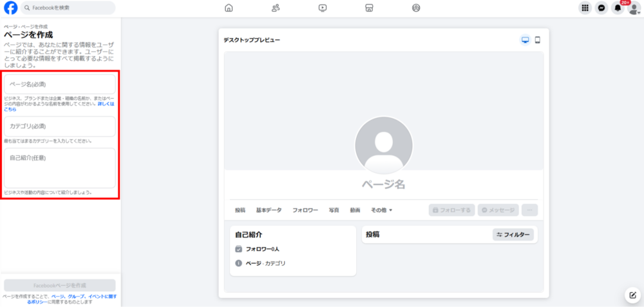Open the Home feed icon
644x307 pixels.
click(x=229, y=8)
